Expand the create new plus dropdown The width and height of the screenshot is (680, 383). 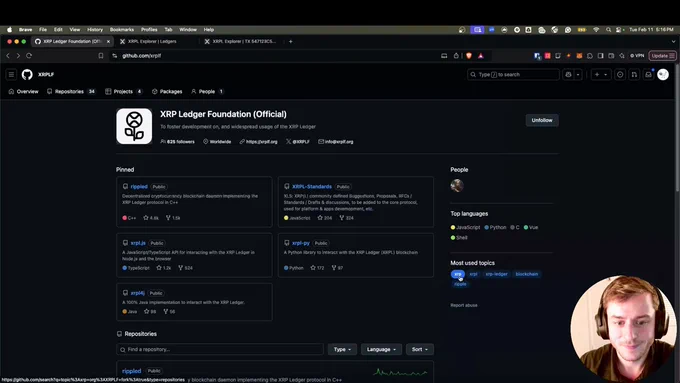601,75
